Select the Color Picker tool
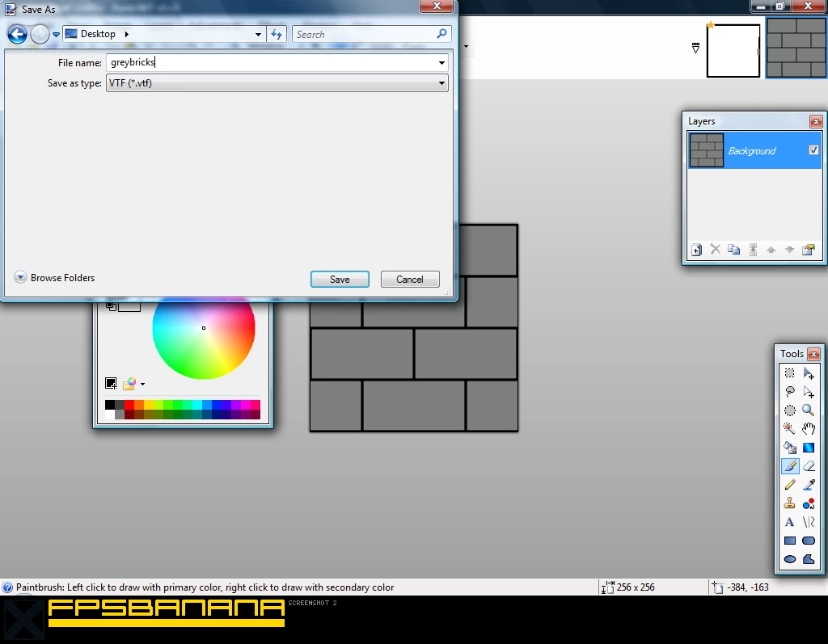The height and width of the screenshot is (644, 828). 809,485
